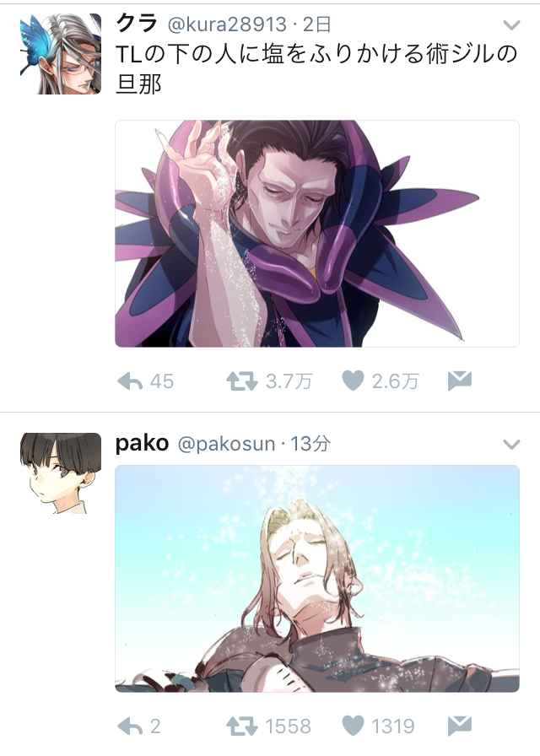Retweet pako's tweet
The height and width of the screenshot is (756, 540).
pyautogui.click(x=242, y=726)
